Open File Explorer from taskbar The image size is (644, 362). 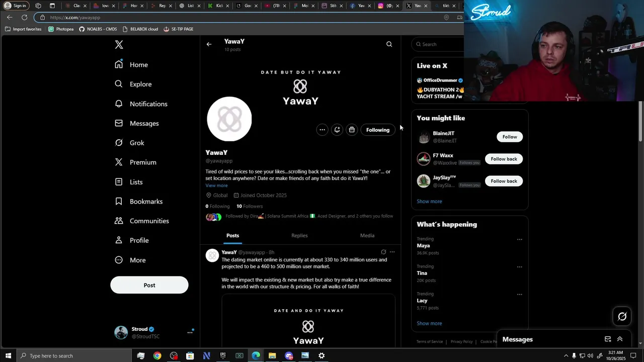click(x=272, y=356)
